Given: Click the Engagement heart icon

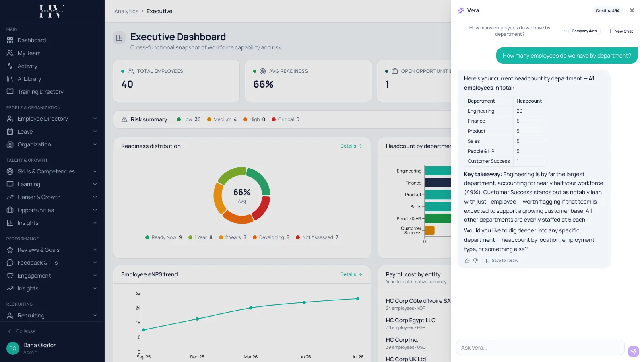Looking at the screenshot, I should [10, 276].
